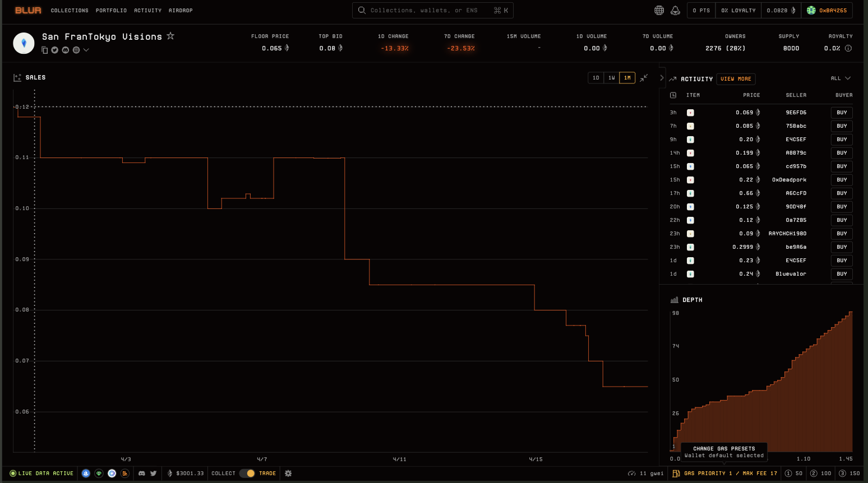This screenshot has width=868, height=483.
Task: Click View More next to Activity
Action: 736,79
